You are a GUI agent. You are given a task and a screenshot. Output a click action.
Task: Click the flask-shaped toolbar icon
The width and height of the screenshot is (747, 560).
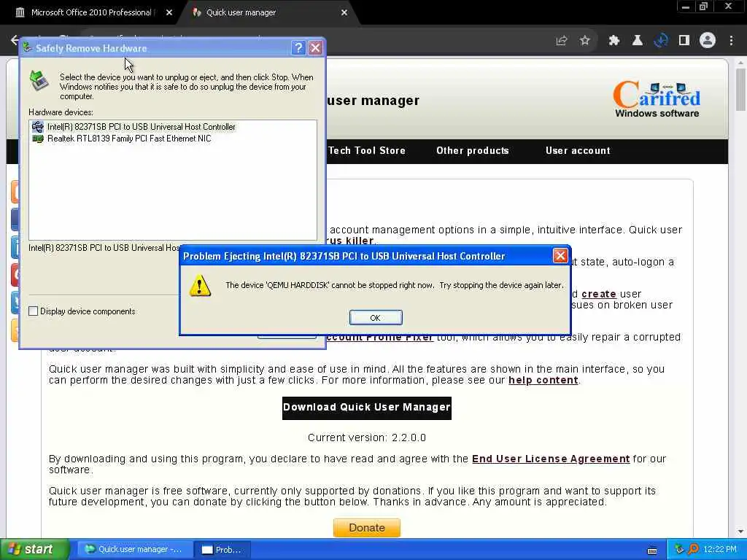coord(637,41)
